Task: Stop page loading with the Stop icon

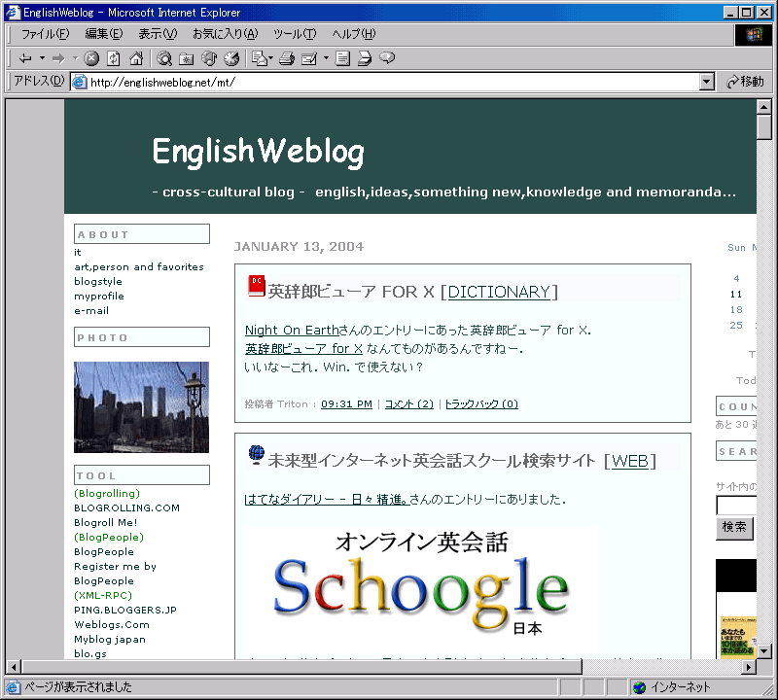Action: click(91, 58)
